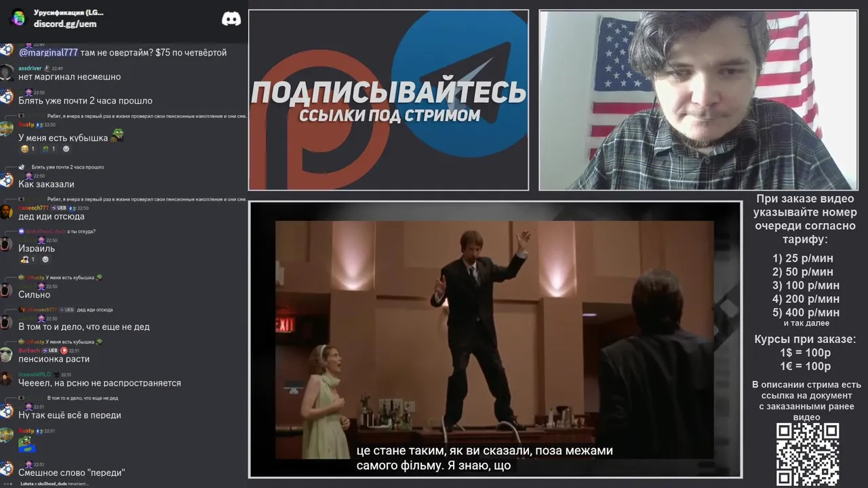Click the Discord logo icon
Screen dimensions: 868x488
point(231,18)
